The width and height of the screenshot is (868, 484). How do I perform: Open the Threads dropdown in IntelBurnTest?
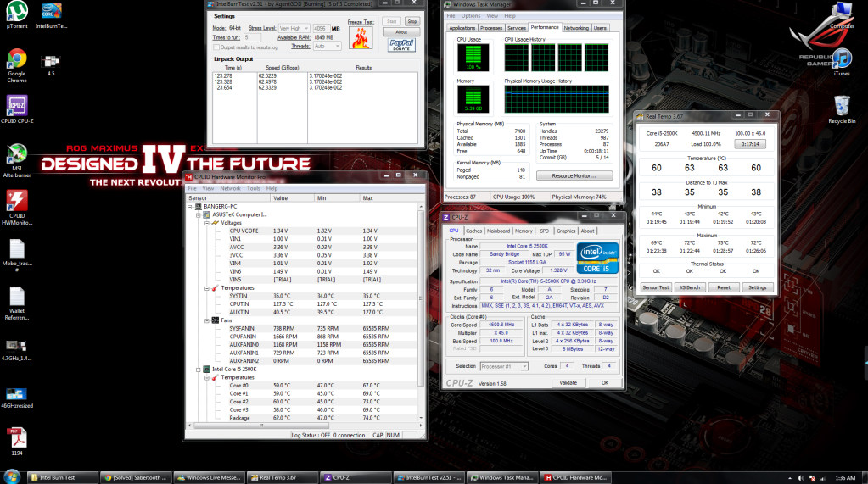(327, 47)
